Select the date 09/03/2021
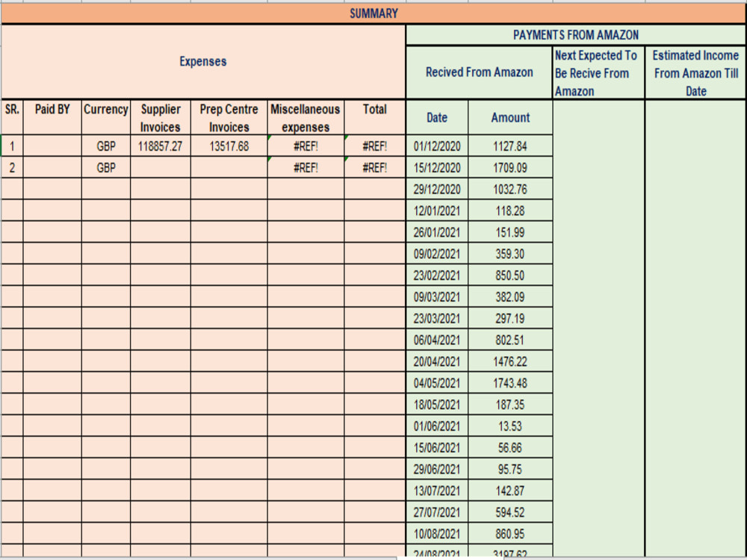This screenshot has width=747, height=560. [x=437, y=296]
